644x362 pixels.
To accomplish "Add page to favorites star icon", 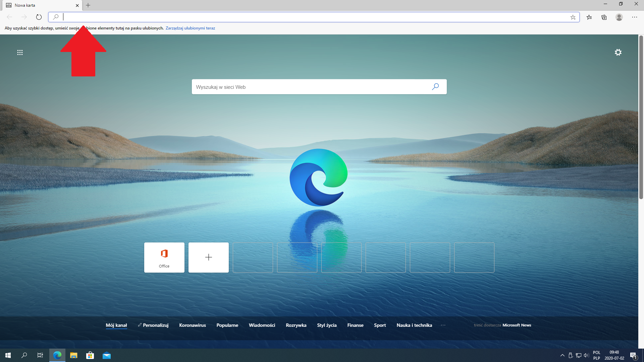I will pos(573,17).
